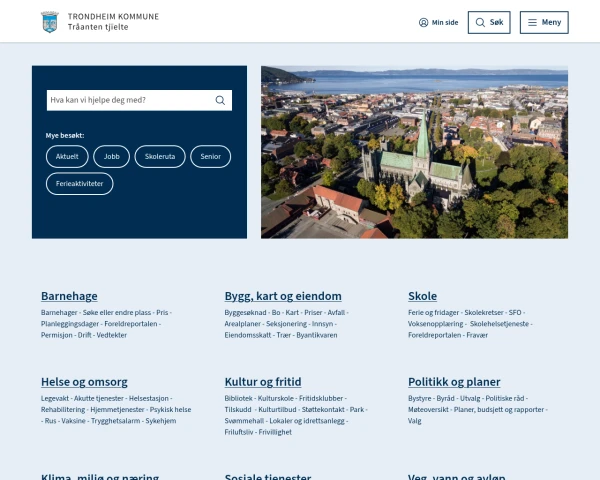Open the Skoleruta shortcut
The width and height of the screenshot is (600, 480).
[x=160, y=157]
